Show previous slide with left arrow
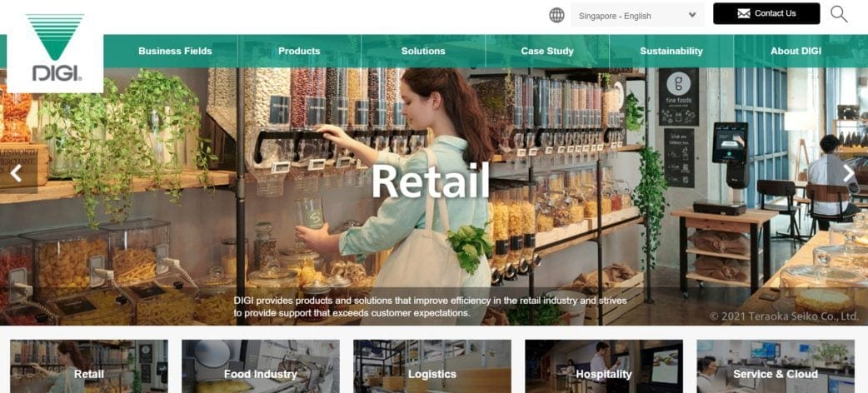 (16, 173)
